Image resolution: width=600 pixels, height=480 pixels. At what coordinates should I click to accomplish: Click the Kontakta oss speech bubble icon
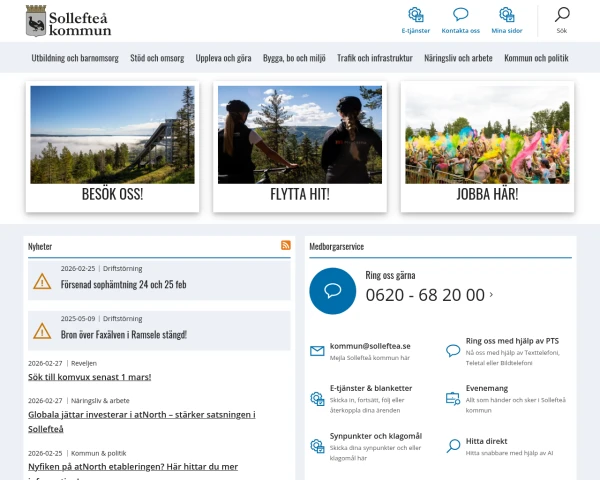pos(460,15)
